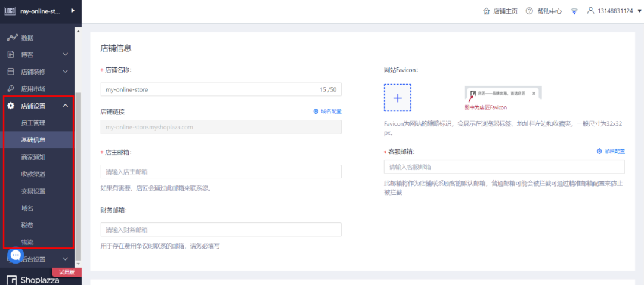The width and height of the screenshot is (644, 285).
Task: Click the 店铺设置 gear icon
Action: (11, 106)
